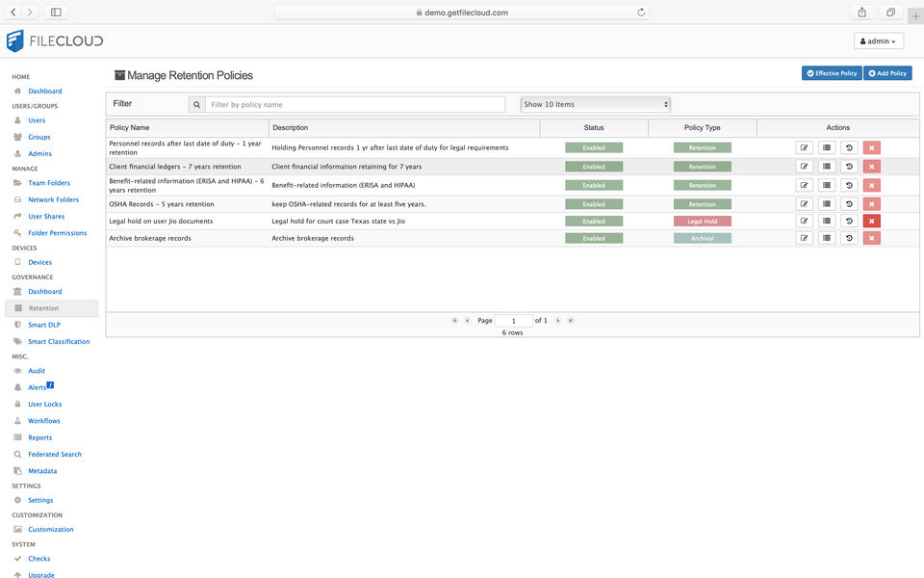Open Network Folders in the sidebar
The height and width of the screenshot is (578, 924).
coord(53,199)
